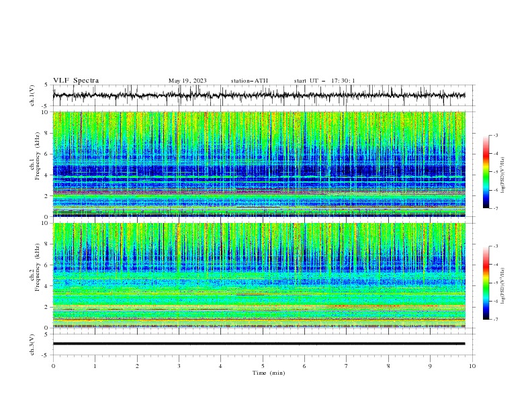
Task: Click time axis tick label "10"
Action: tap(472, 366)
